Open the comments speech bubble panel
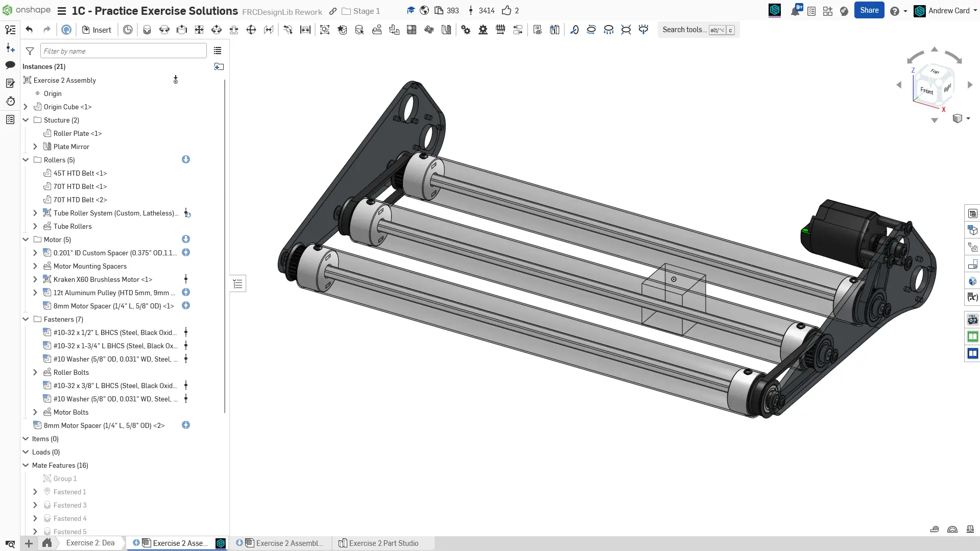 coord(10,65)
